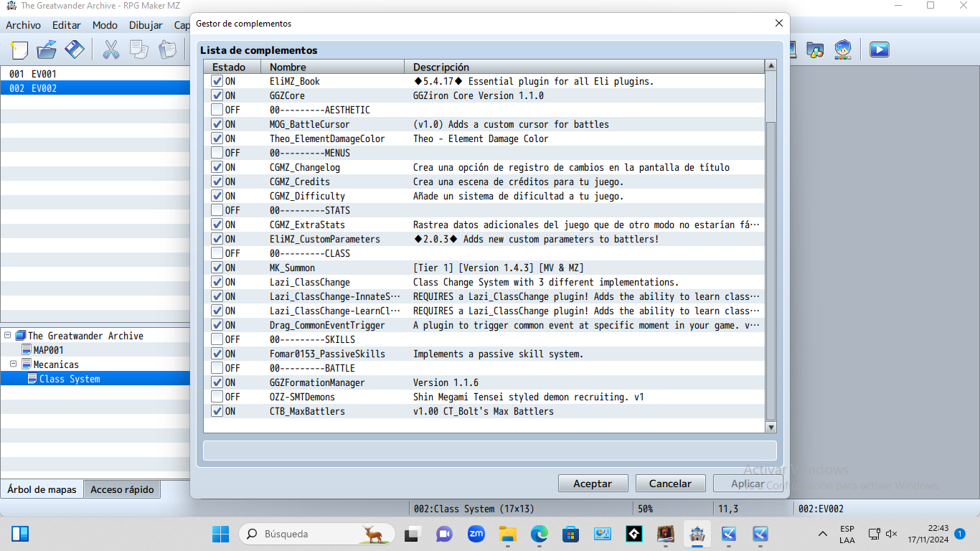Open the volume and network tray icons
This screenshot has width=980, height=551.
[882, 534]
